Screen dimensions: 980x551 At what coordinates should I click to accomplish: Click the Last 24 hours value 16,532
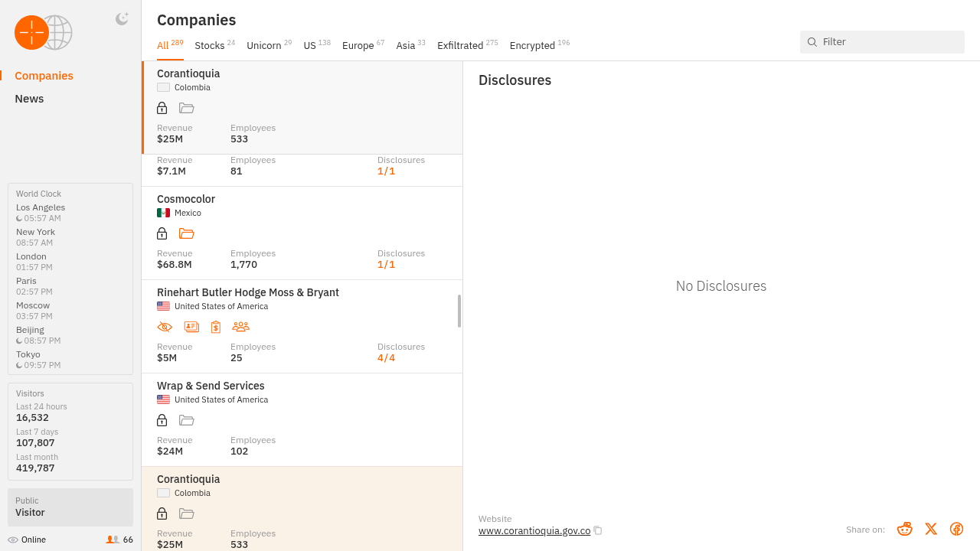pos(32,418)
